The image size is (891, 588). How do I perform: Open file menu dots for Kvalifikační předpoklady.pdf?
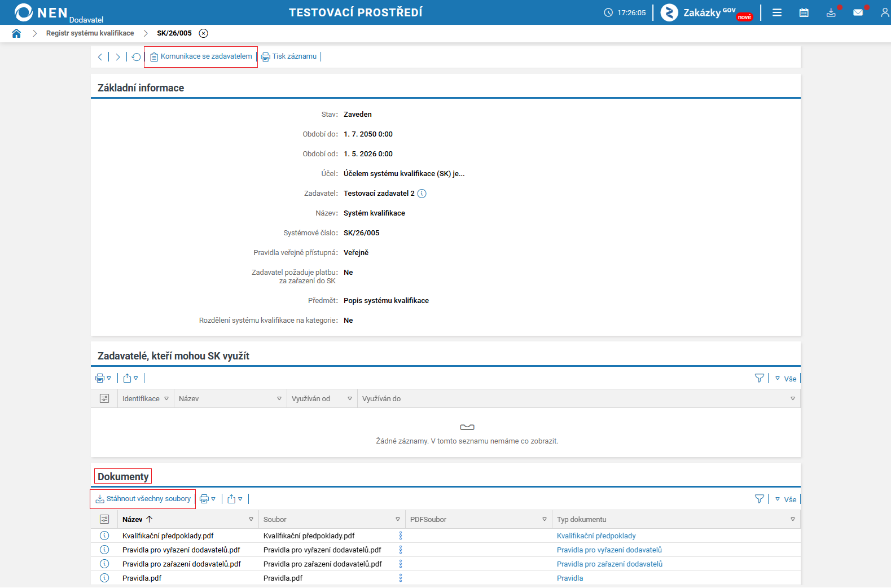401,536
